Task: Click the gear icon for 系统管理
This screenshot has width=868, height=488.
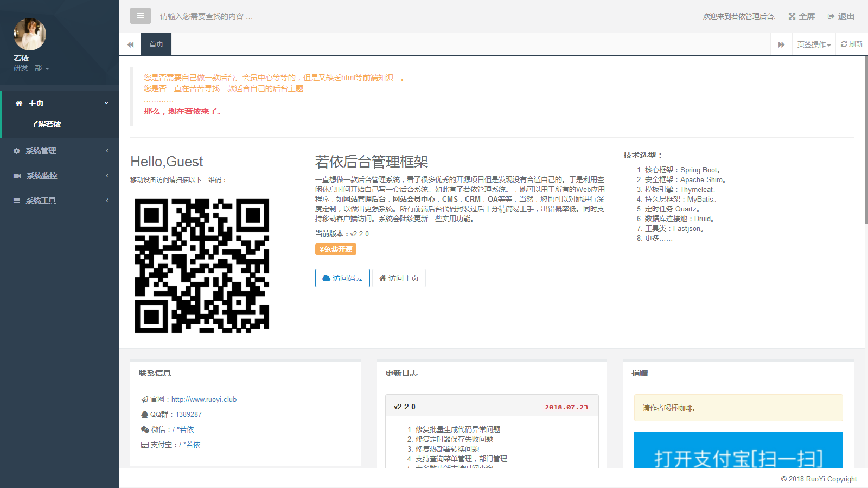Action: pyautogui.click(x=17, y=151)
